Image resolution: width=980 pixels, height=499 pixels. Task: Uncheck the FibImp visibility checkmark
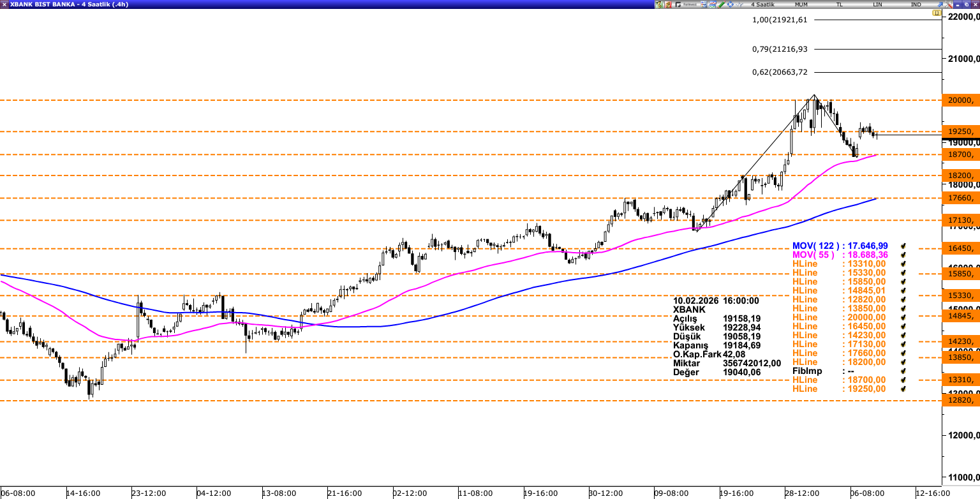[903, 371]
